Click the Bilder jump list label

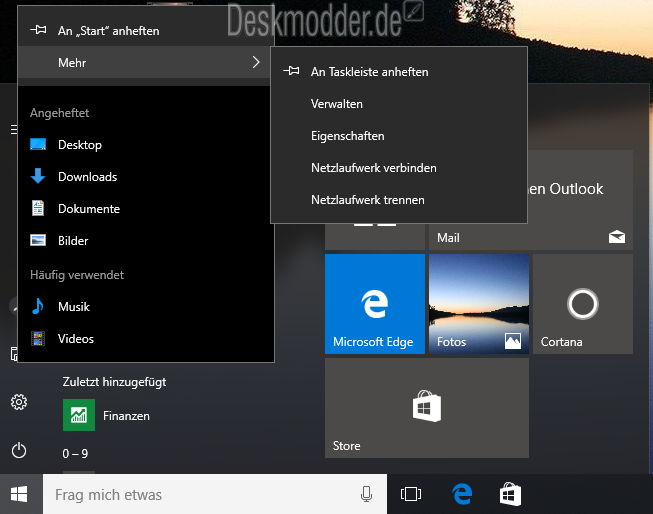[x=73, y=241]
